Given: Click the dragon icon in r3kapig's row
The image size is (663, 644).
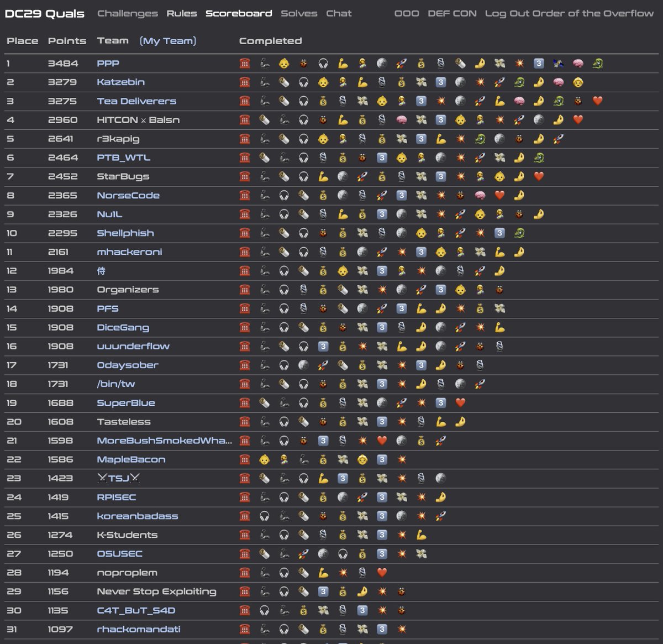Looking at the screenshot, I should pyautogui.click(x=480, y=139).
